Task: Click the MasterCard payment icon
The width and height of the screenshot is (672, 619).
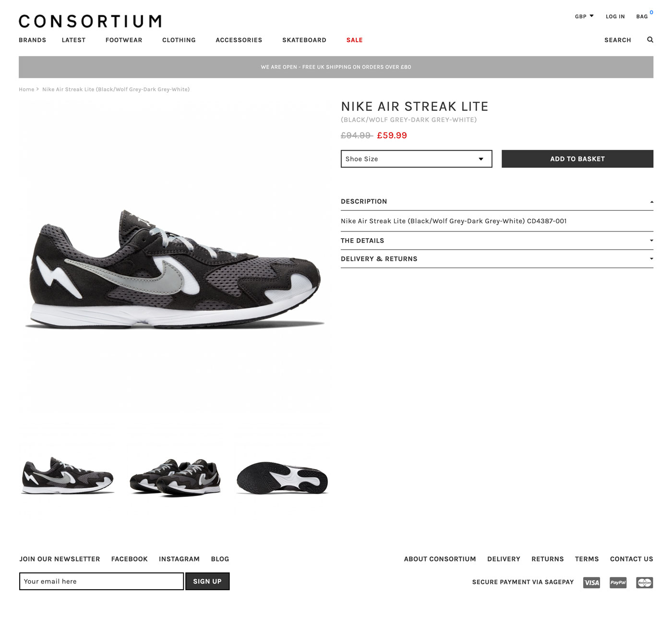Action: coord(645,583)
